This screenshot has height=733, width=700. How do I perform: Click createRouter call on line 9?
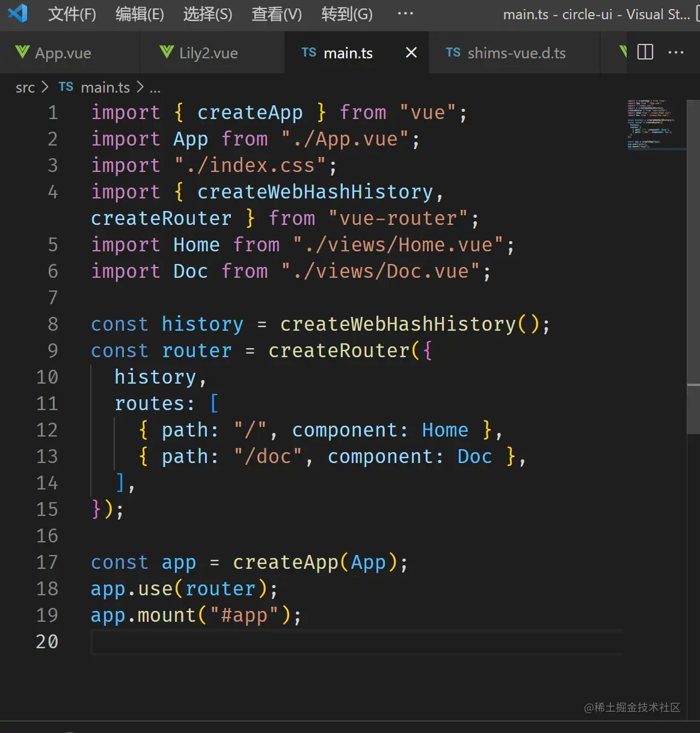(x=339, y=351)
